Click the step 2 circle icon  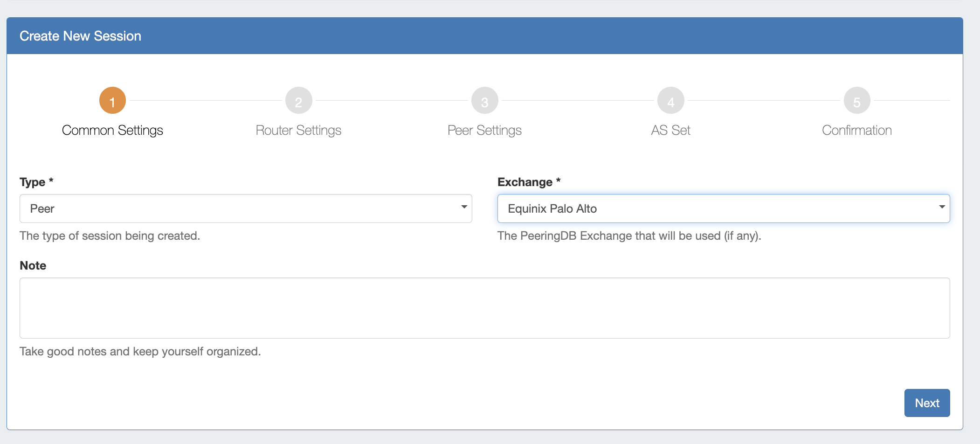pos(298,101)
